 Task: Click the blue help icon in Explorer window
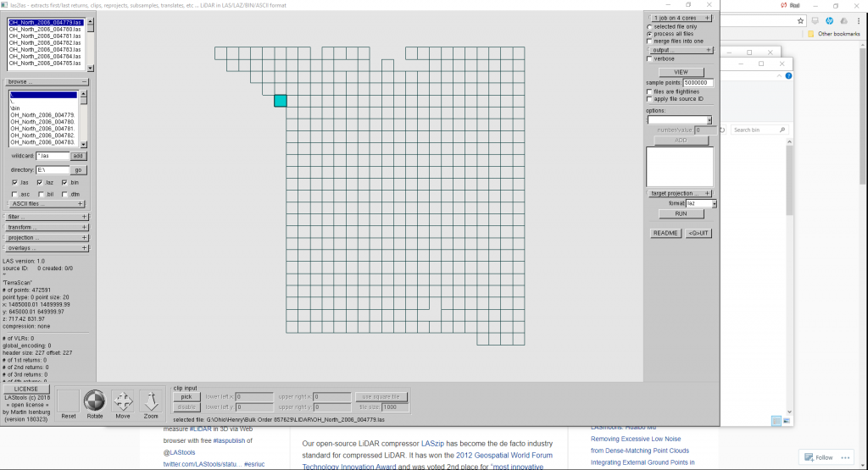788,75
